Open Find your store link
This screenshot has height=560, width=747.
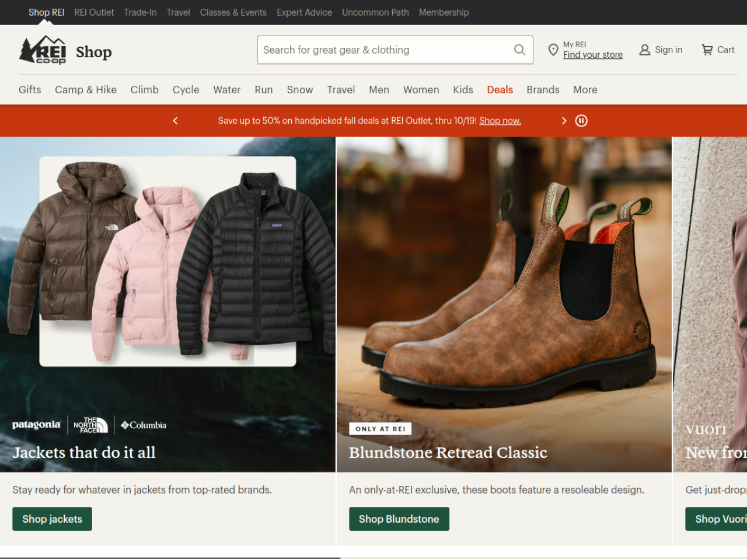[593, 55]
